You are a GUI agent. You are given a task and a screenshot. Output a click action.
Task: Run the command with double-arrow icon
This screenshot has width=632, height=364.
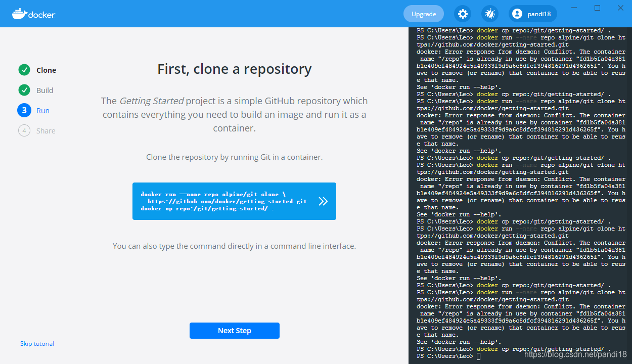[x=323, y=201]
